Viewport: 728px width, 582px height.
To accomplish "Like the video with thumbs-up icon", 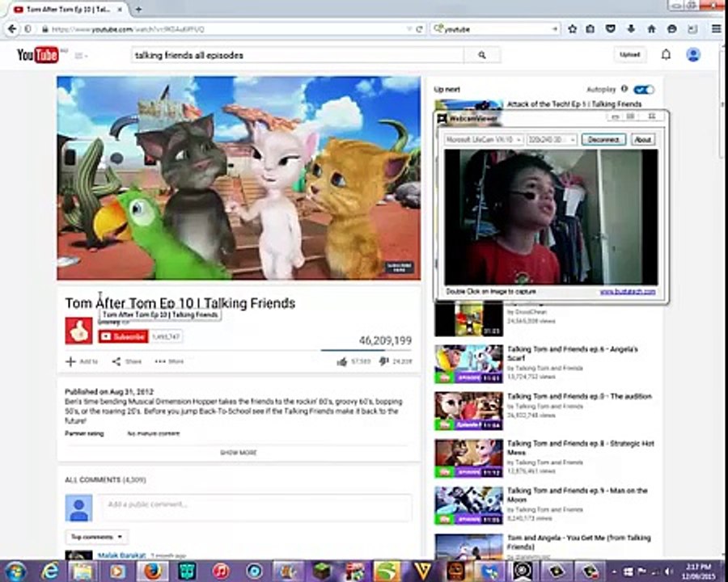I will pyautogui.click(x=342, y=361).
